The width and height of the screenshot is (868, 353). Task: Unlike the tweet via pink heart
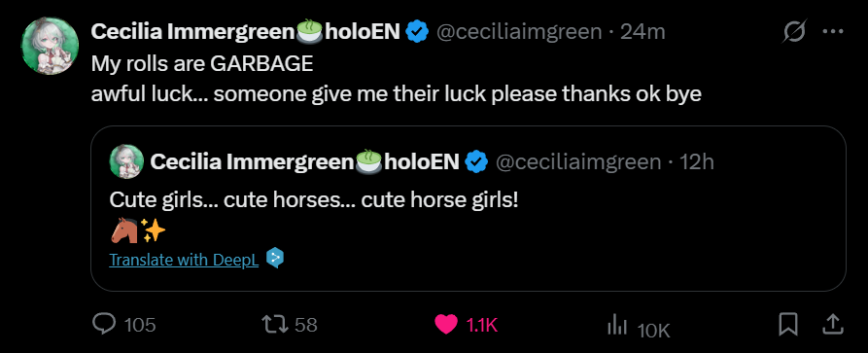[x=445, y=325]
